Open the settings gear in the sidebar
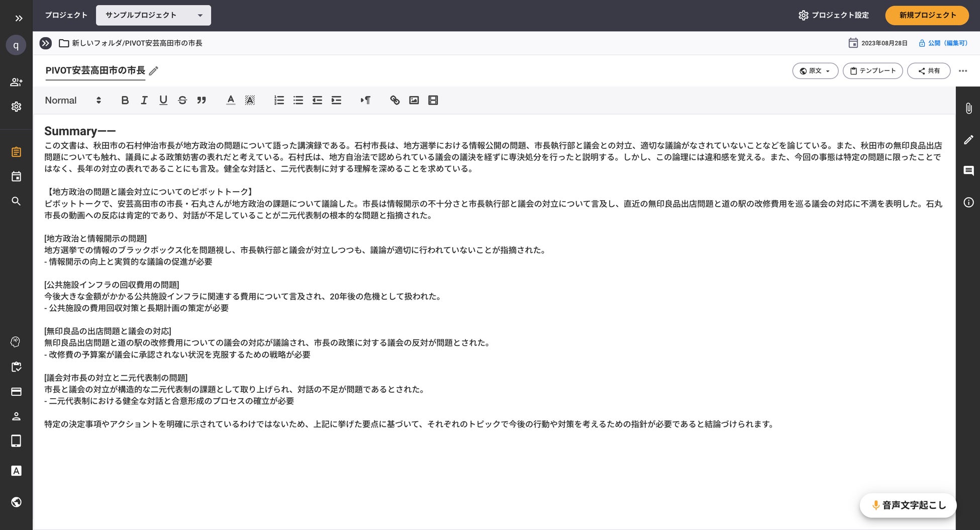Screen dimensions: 980x530 tap(16, 107)
